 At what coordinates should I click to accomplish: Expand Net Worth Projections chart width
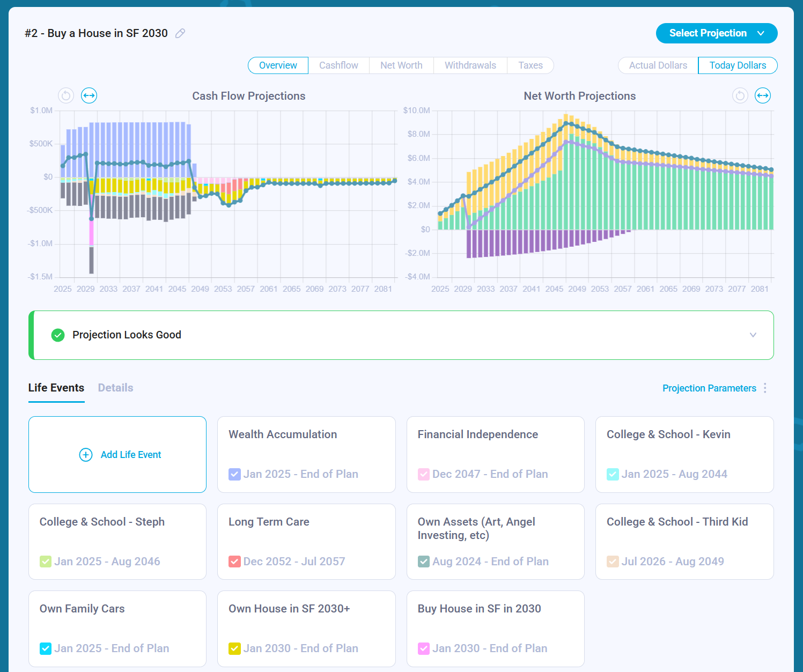763,95
